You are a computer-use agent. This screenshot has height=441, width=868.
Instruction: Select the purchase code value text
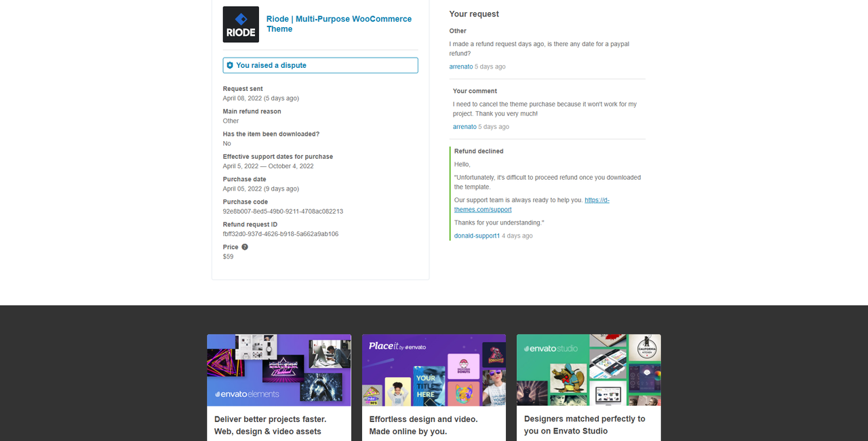[x=283, y=212]
